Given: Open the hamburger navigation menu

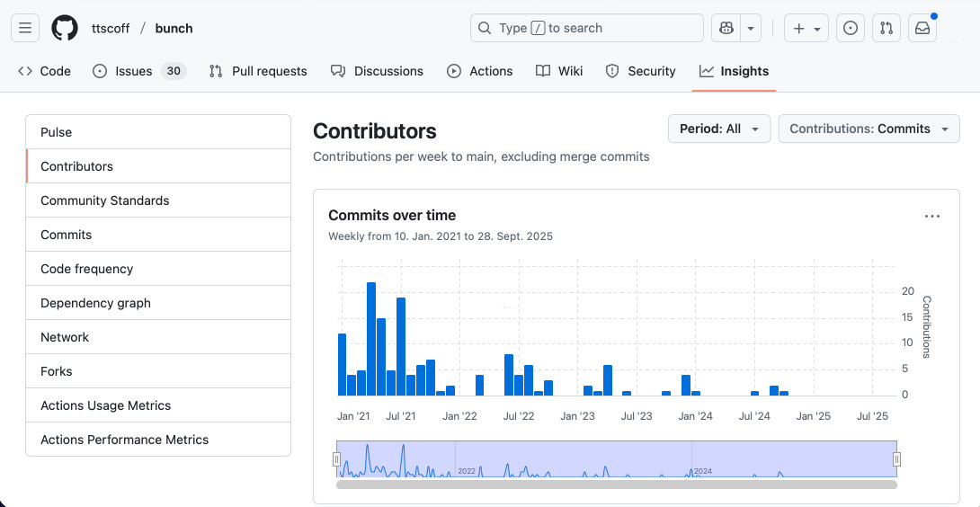Looking at the screenshot, I should (25, 28).
